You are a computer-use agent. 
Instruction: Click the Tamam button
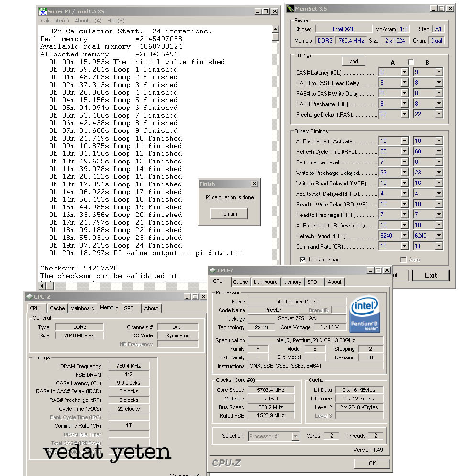[x=229, y=214]
